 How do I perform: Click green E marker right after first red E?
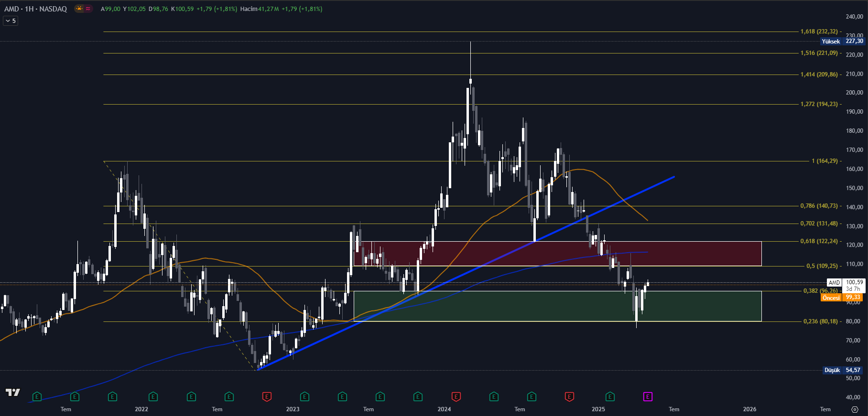click(x=304, y=396)
